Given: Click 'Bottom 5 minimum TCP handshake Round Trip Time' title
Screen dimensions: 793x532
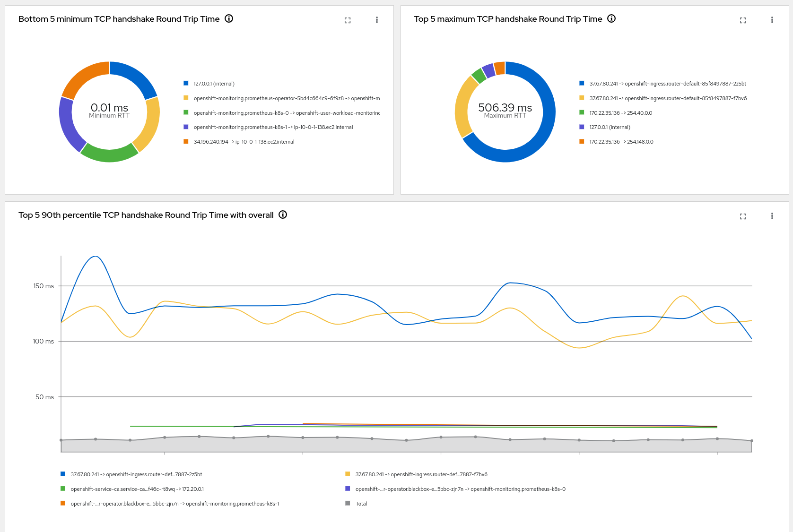Looking at the screenshot, I should point(119,19).
